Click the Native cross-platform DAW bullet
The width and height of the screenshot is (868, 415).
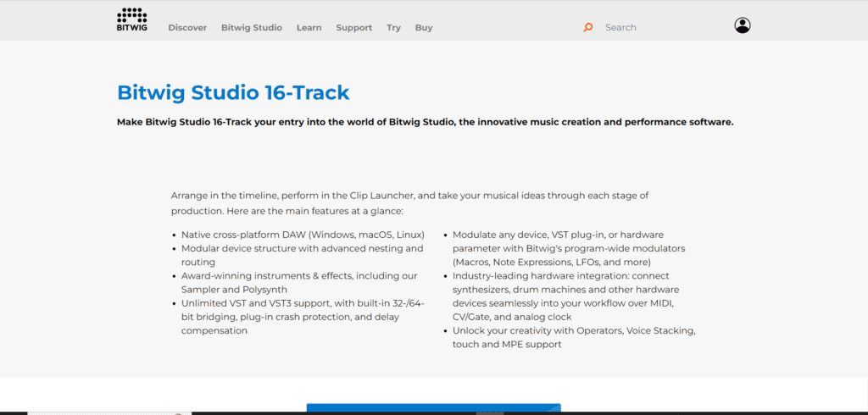[x=303, y=234]
